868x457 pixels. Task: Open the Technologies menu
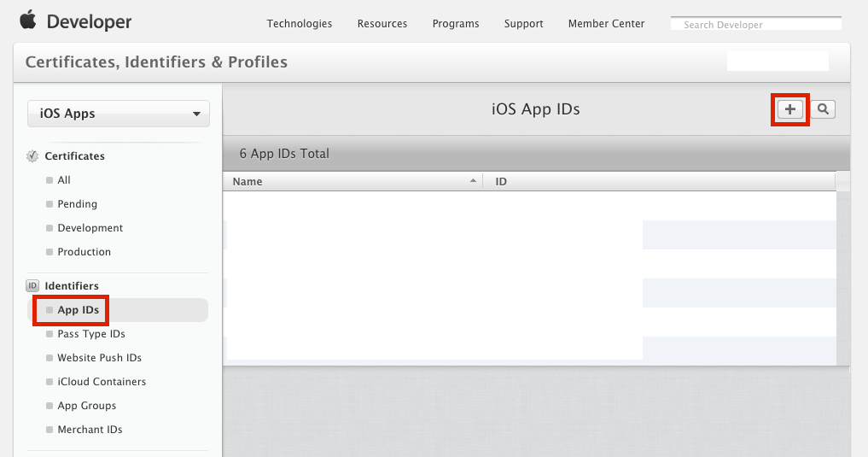point(300,24)
